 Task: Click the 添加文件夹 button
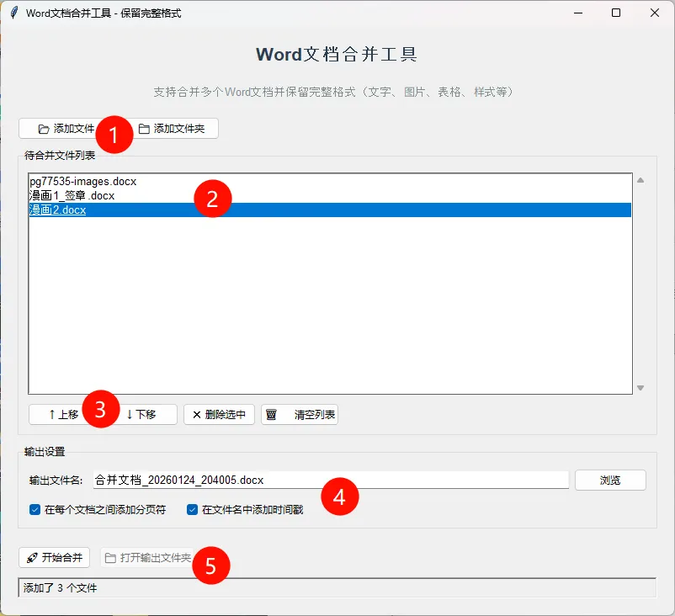172,129
